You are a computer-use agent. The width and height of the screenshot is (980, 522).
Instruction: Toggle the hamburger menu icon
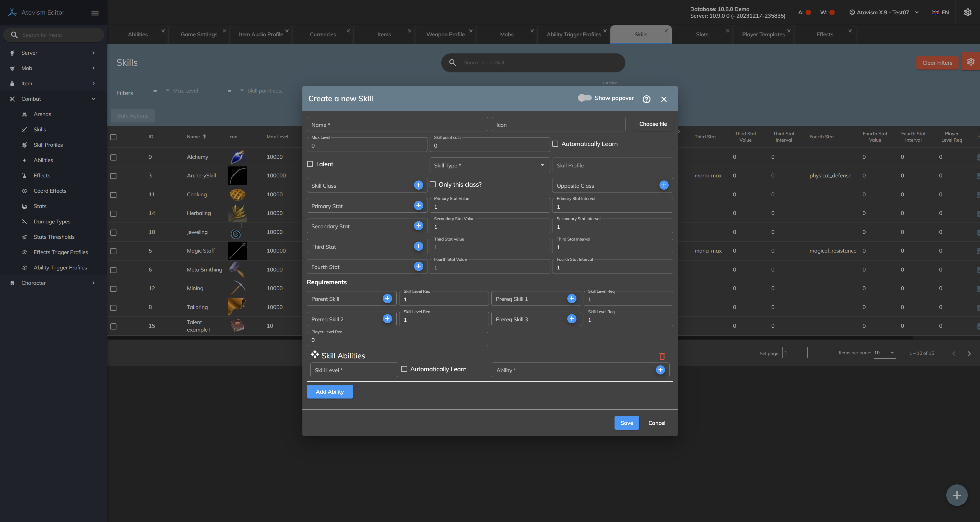click(x=95, y=13)
